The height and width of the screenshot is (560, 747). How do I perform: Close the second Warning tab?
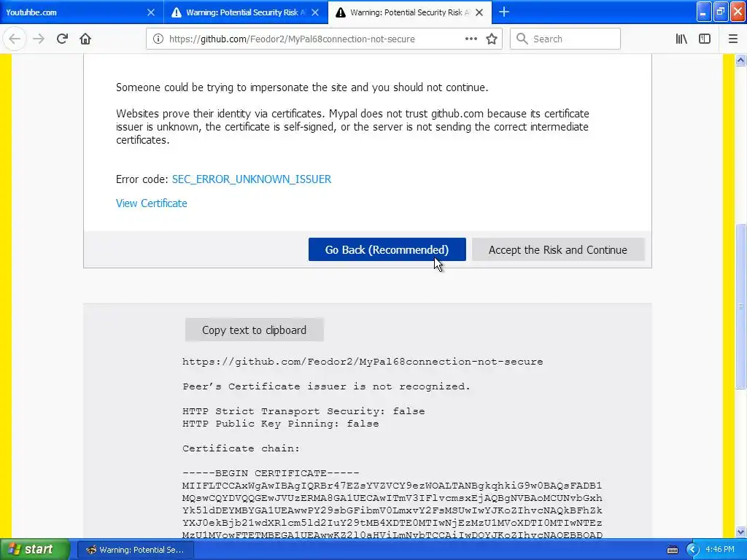tap(315, 12)
